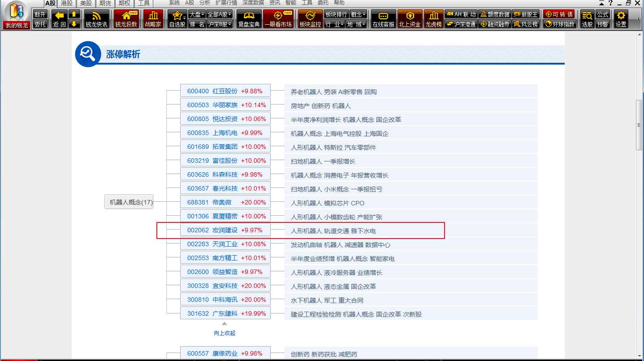Open stock 002062 宏润建设
644x361 pixels.
click(225, 230)
